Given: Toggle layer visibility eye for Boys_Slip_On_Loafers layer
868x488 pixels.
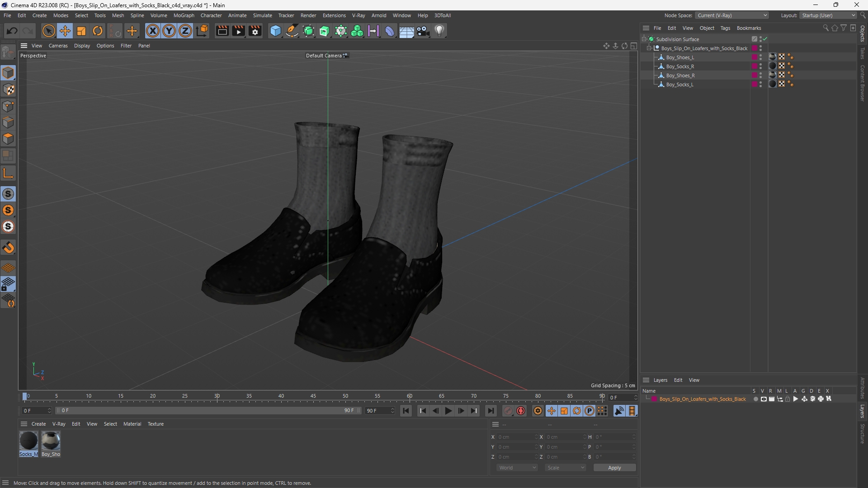Looking at the screenshot, I should (764, 399).
